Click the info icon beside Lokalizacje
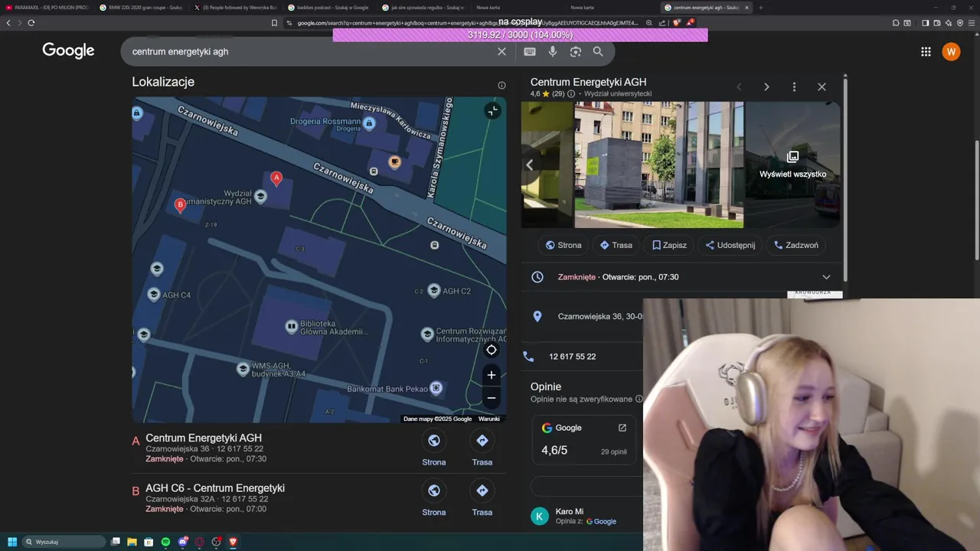 [501, 85]
